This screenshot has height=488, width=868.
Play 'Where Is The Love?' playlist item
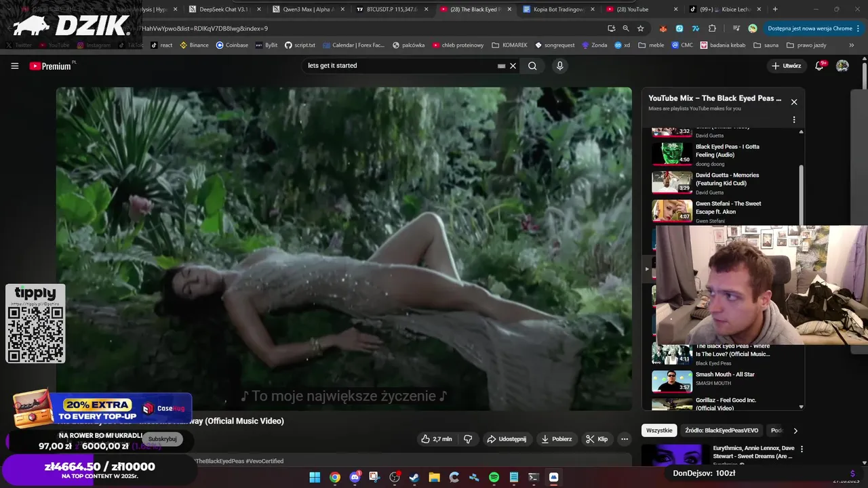click(722, 354)
